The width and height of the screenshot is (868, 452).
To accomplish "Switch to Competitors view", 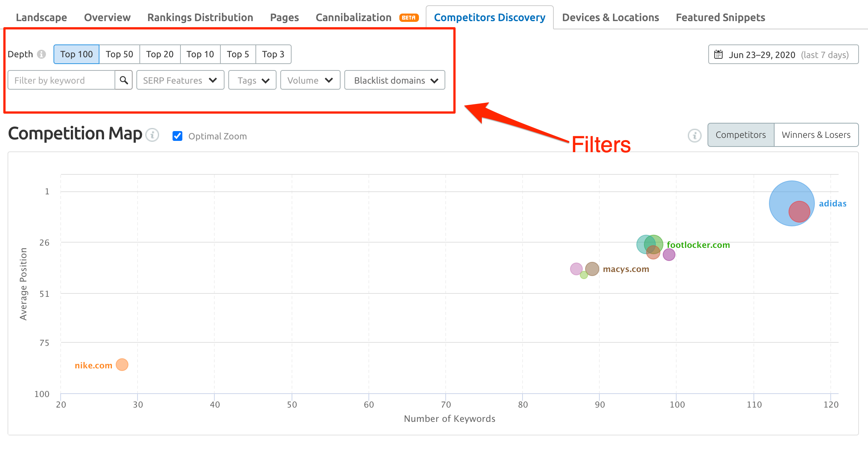I will click(x=741, y=135).
